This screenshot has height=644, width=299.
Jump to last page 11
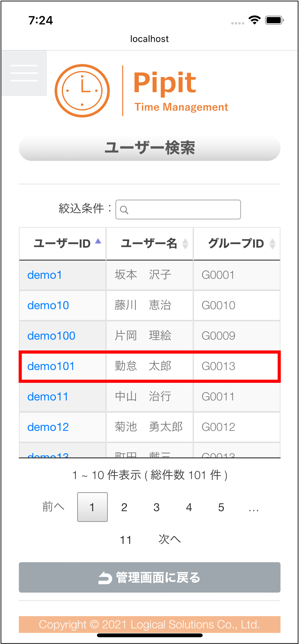[126, 540]
